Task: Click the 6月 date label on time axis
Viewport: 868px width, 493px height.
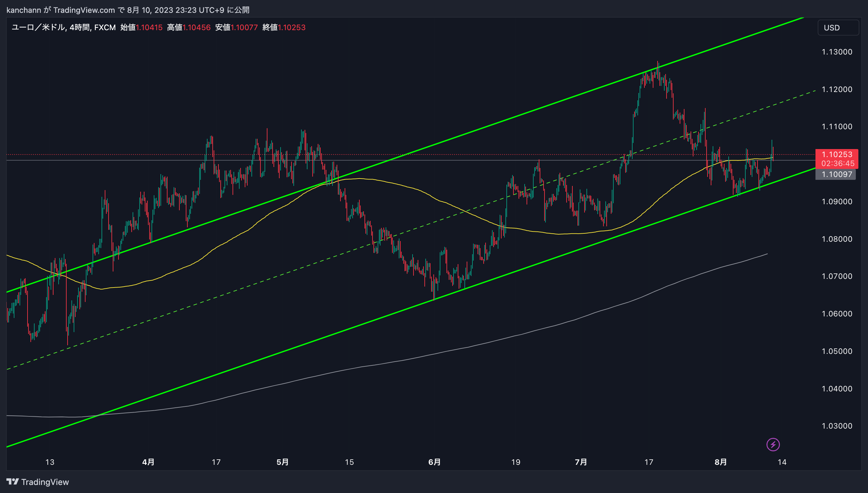Action: [x=434, y=462]
